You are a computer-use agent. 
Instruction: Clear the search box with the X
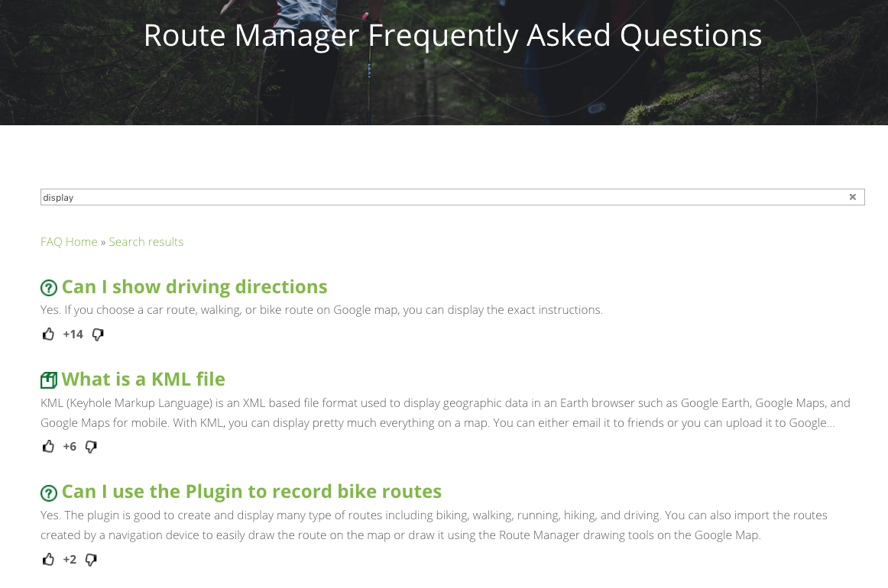pos(853,197)
